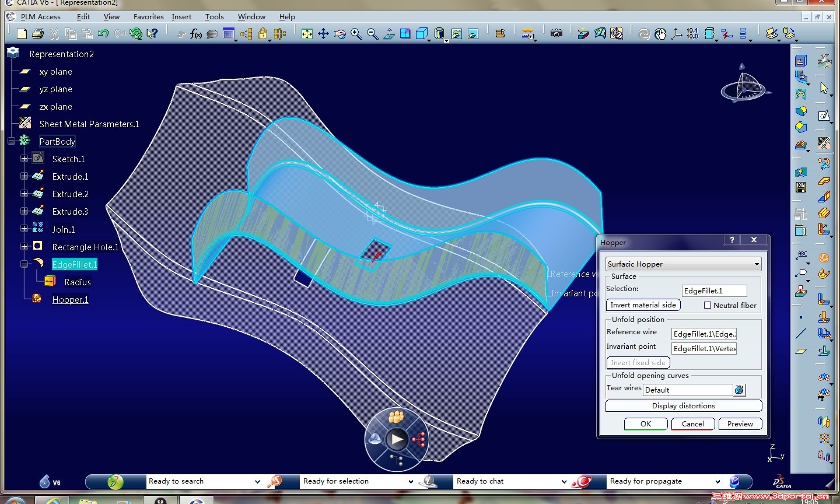Click the Reference wire input field
The height and width of the screenshot is (504, 840).
point(704,334)
